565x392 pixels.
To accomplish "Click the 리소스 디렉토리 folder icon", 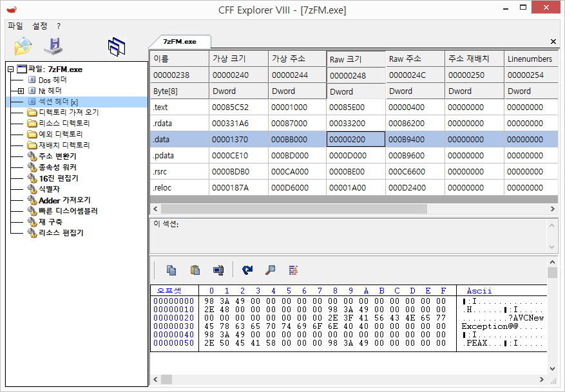I will click(x=32, y=124).
